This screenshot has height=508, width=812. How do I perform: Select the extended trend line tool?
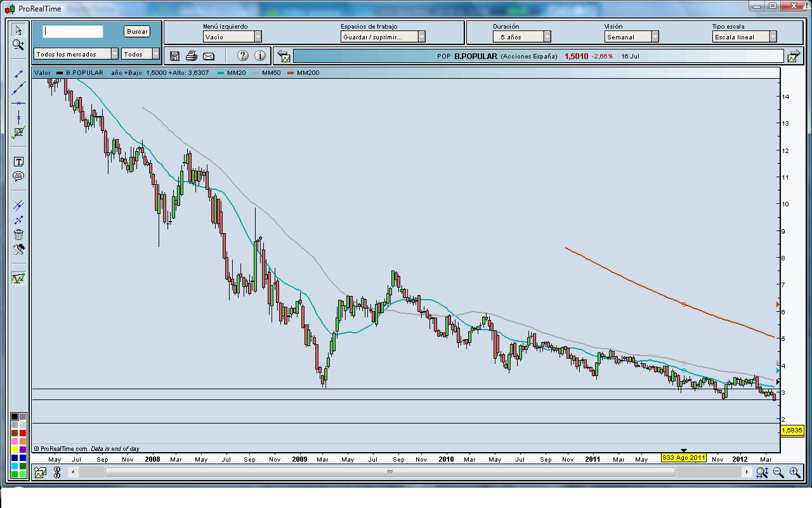[x=18, y=88]
